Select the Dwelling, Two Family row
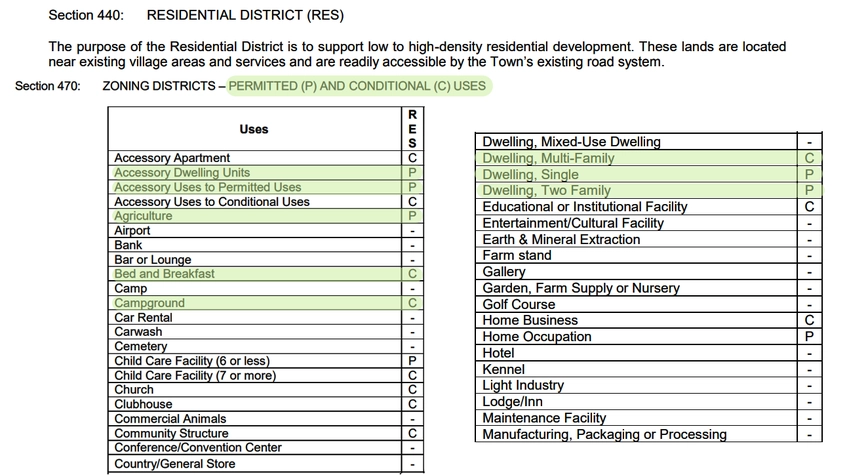Screen dimensions: 849x475 (x=546, y=190)
